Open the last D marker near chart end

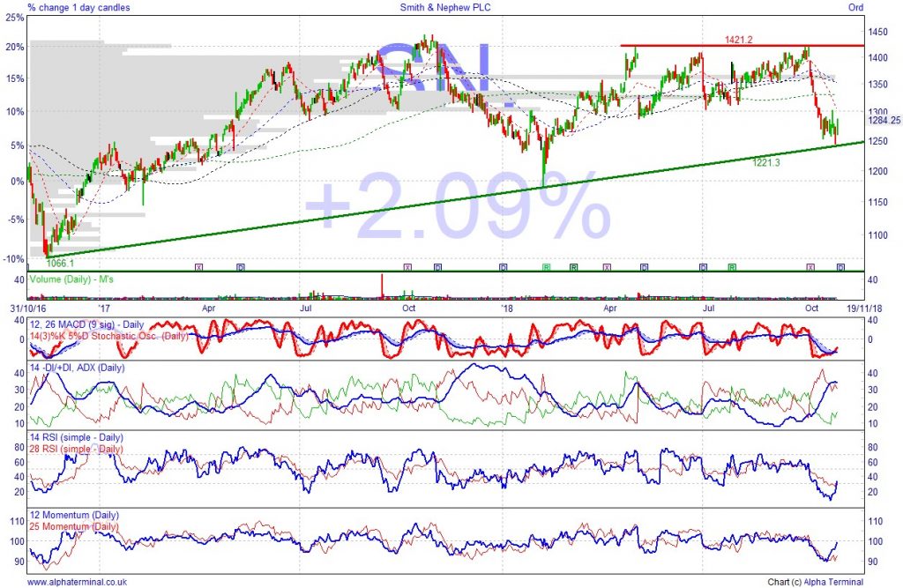(840, 267)
